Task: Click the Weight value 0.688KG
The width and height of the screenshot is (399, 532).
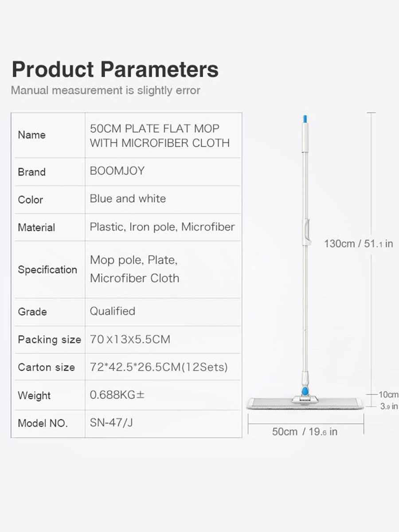Action: pos(117,394)
